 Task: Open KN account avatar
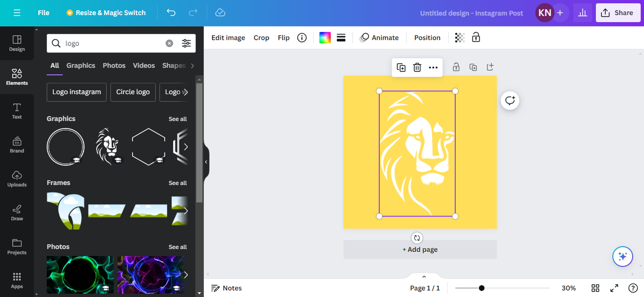(544, 13)
